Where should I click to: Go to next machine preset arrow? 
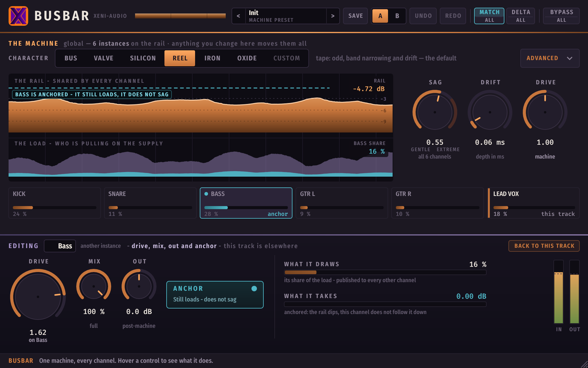click(333, 16)
